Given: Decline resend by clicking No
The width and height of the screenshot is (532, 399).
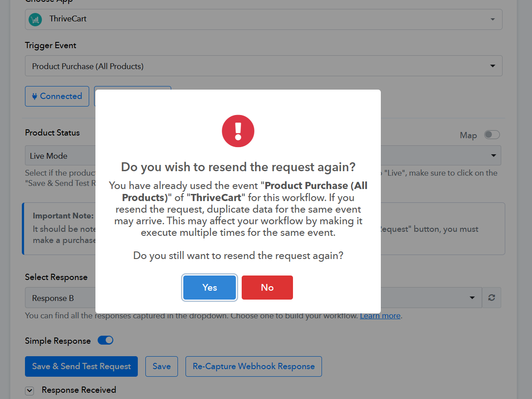Looking at the screenshot, I should coord(267,288).
